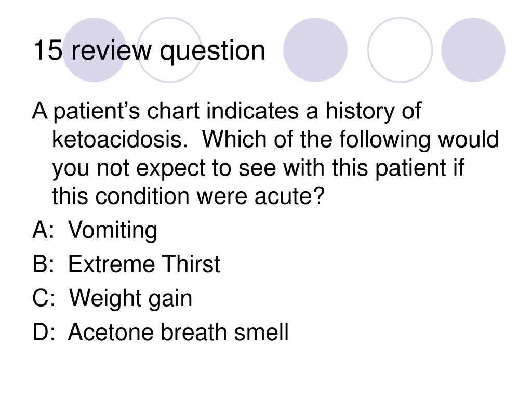This screenshot has width=532, height=399.
Task: Click the slide title '15 review question'
Action: pos(149,51)
